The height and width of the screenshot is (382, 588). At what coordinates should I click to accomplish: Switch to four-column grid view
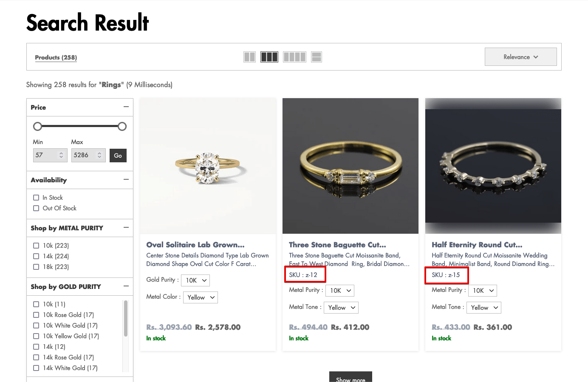(x=294, y=57)
